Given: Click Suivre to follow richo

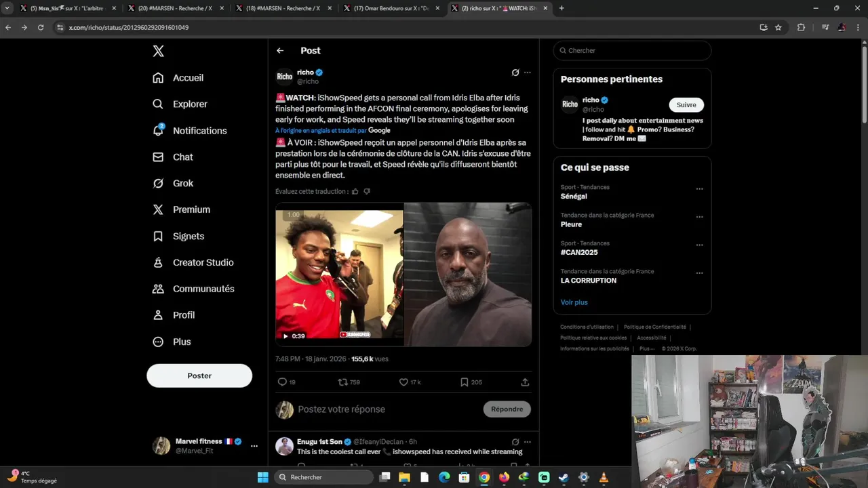Looking at the screenshot, I should pyautogui.click(x=686, y=105).
